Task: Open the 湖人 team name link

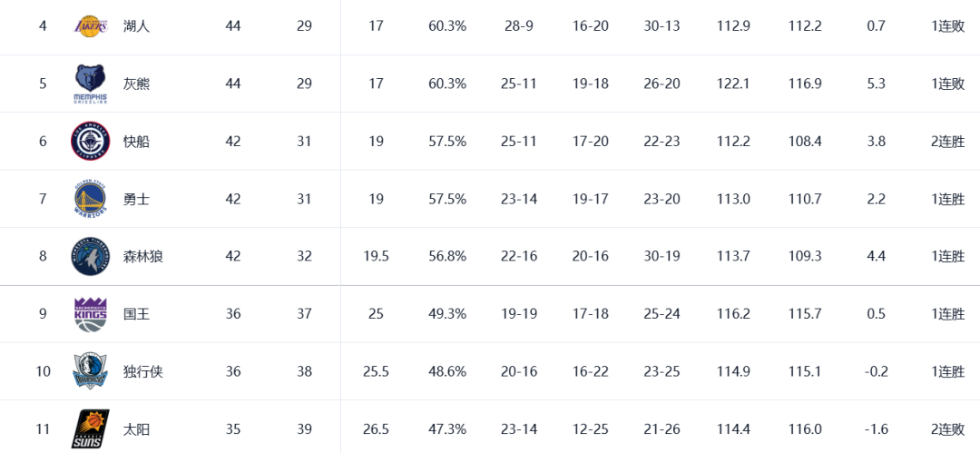Action: point(136,26)
